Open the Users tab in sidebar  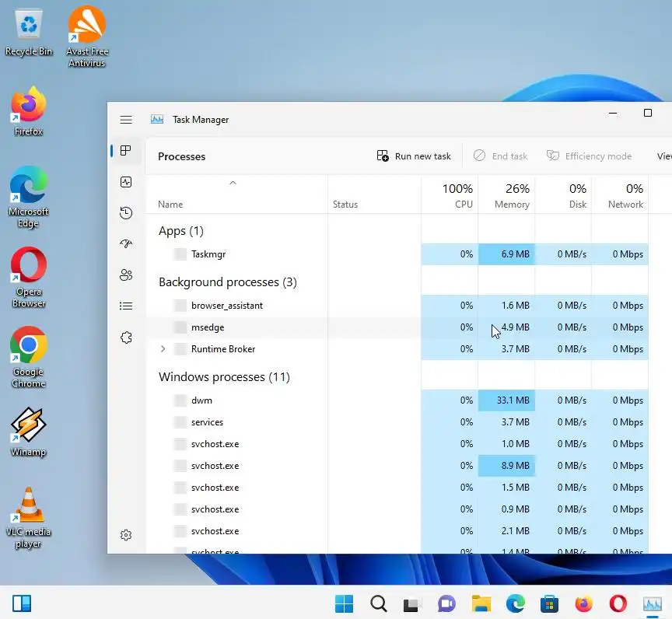tap(126, 275)
